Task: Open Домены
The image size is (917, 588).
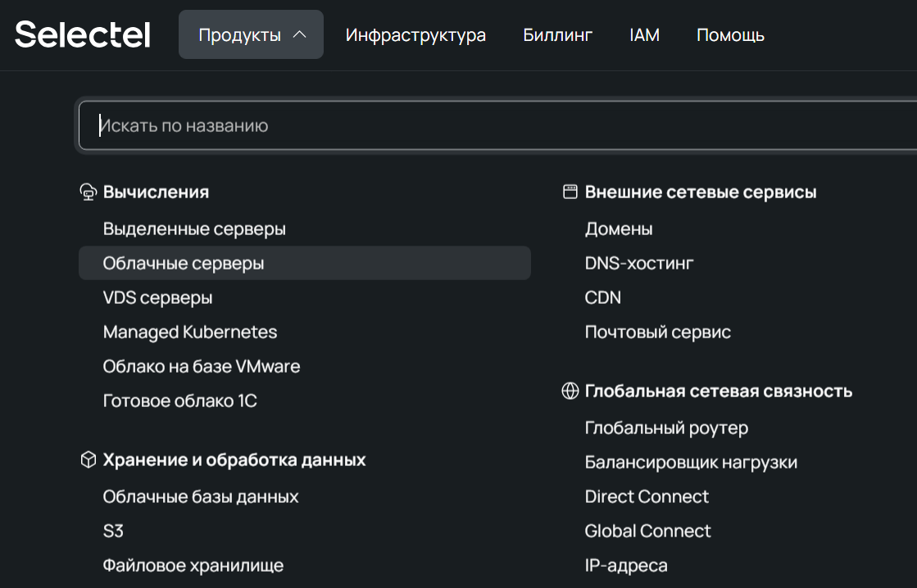Action: pos(619,228)
